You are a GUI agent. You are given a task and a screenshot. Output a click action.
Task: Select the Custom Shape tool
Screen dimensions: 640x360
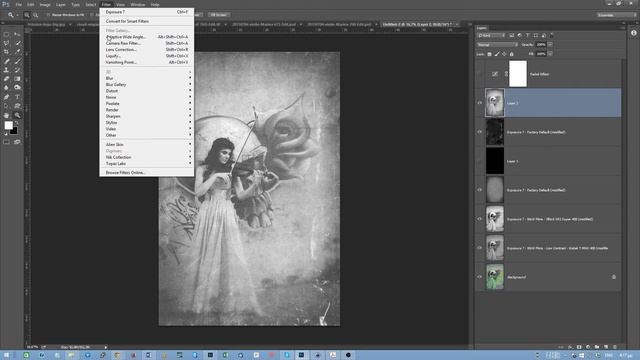point(18,106)
